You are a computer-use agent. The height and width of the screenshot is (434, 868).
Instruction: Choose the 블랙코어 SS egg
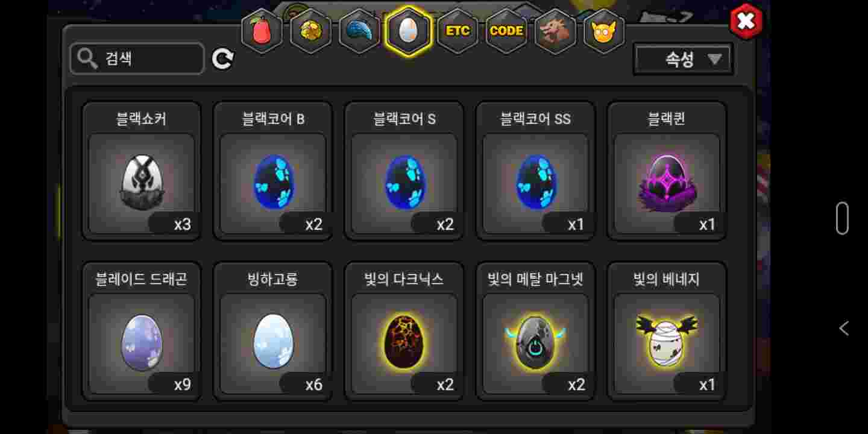[536, 171]
